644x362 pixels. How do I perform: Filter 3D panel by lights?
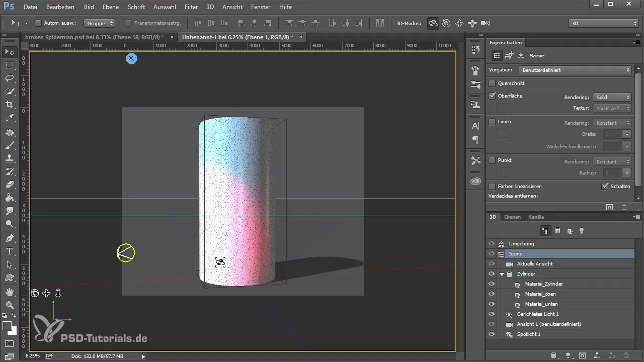(582, 231)
